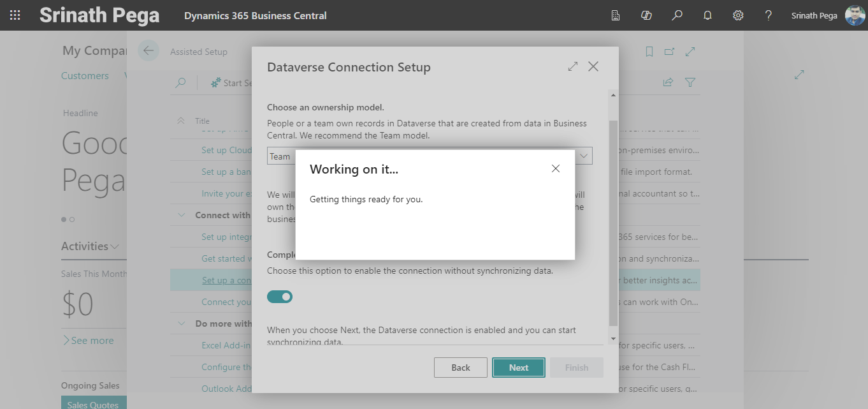
Task: Click the dialog vertical scrollbar down arrow
Action: (613, 338)
